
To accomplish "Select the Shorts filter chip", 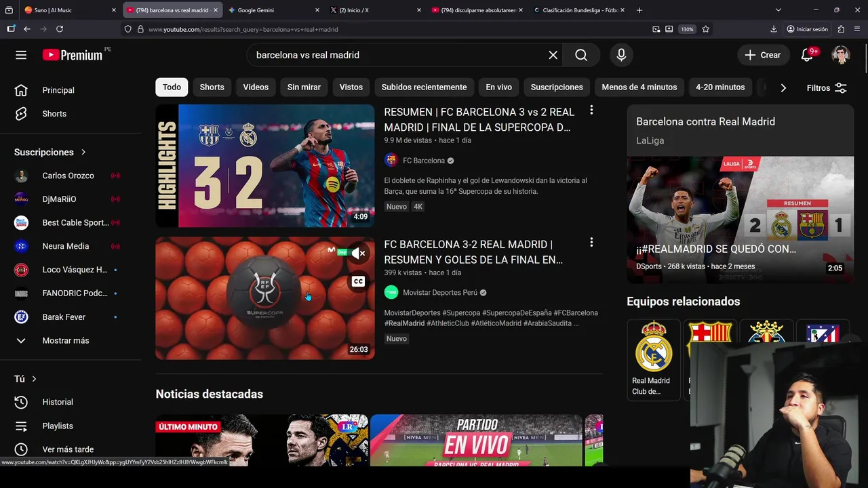I will click(212, 87).
